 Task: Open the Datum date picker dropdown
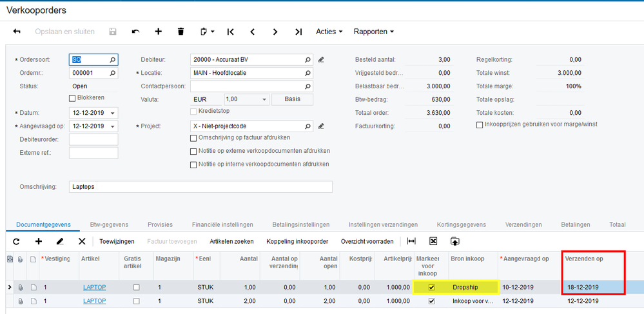point(113,113)
